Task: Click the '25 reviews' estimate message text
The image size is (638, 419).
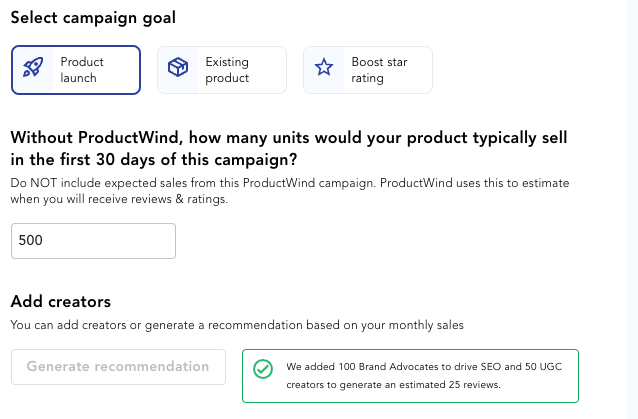Action: pos(424,375)
